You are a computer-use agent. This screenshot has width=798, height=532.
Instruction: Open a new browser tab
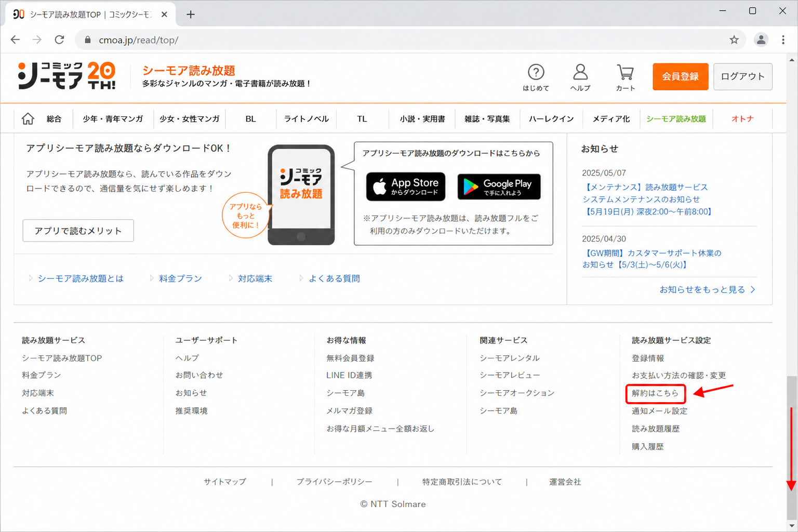(x=191, y=15)
